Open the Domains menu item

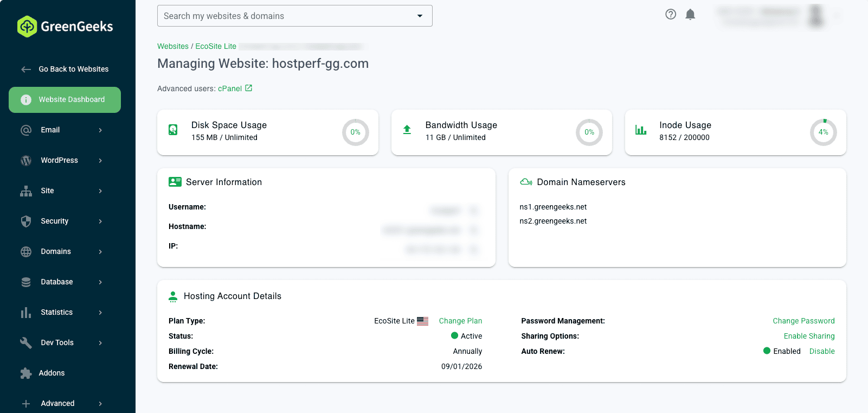point(65,252)
